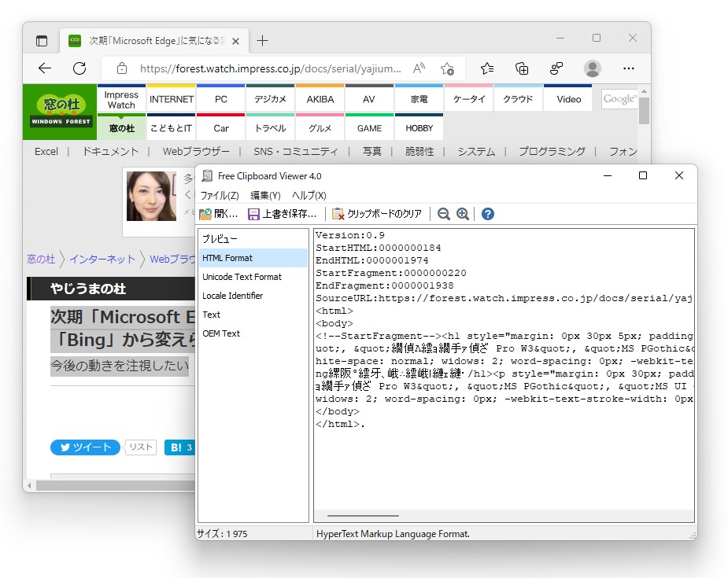Click SNS・コミュニティ category link

click(296, 152)
